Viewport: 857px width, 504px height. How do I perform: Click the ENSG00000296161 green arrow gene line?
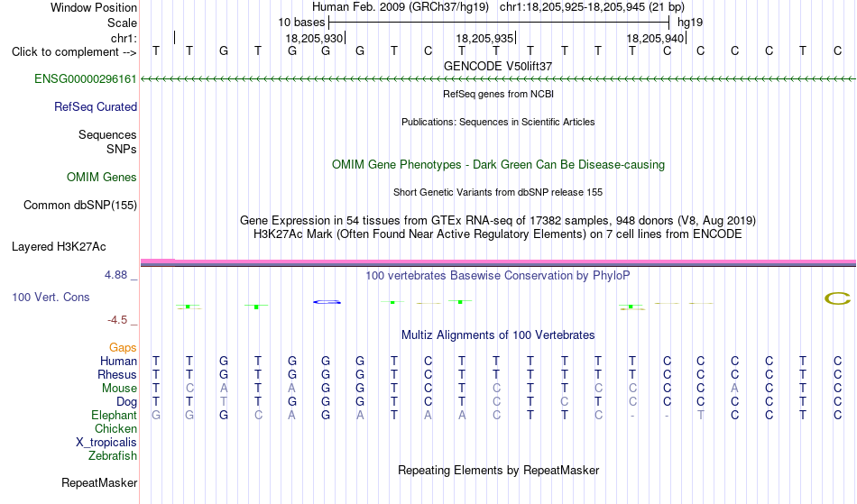click(x=498, y=79)
